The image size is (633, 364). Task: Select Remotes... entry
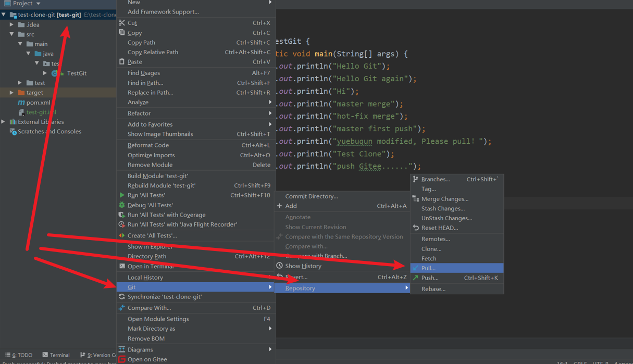tap(457, 239)
